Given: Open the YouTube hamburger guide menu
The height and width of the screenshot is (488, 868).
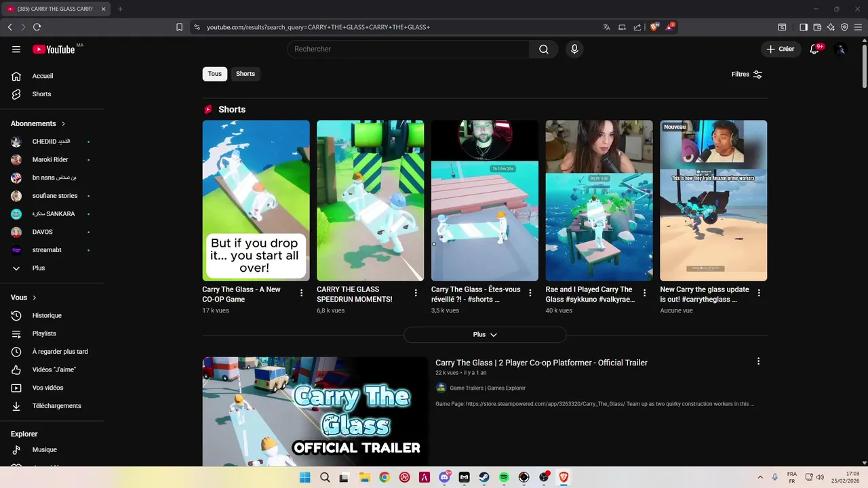Looking at the screenshot, I should (16, 49).
